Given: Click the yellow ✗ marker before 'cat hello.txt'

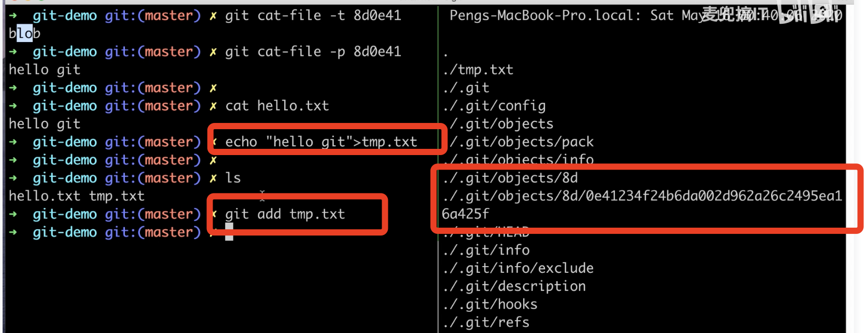Looking at the screenshot, I should 213,106.
